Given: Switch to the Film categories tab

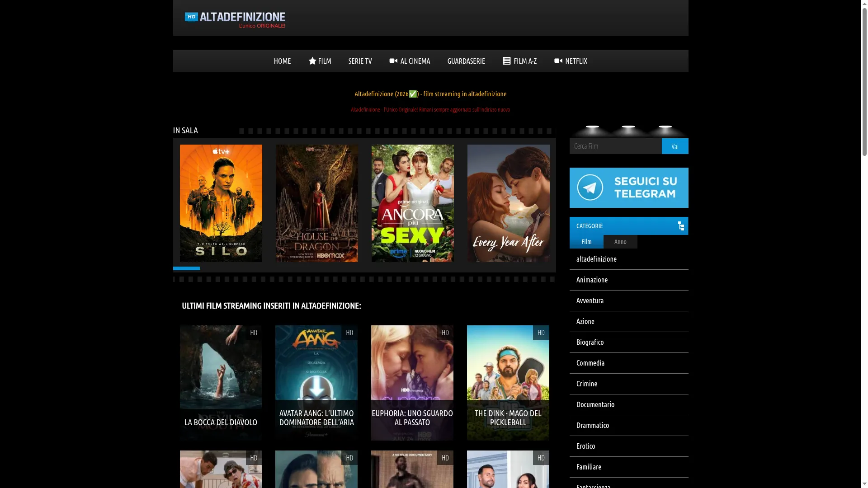Looking at the screenshot, I should click(586, 242).
